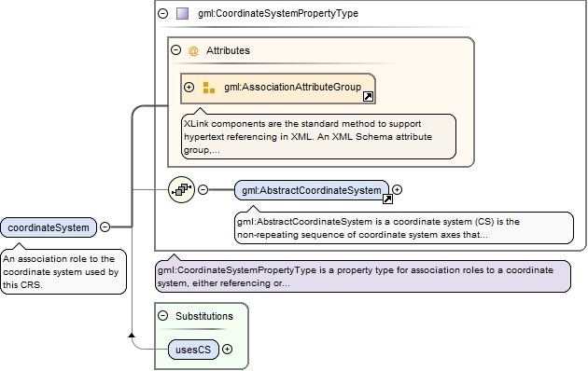This screenshot has width=588, height=371.
Task: Select the usesCS substitution element
Action: pos(193,350)
